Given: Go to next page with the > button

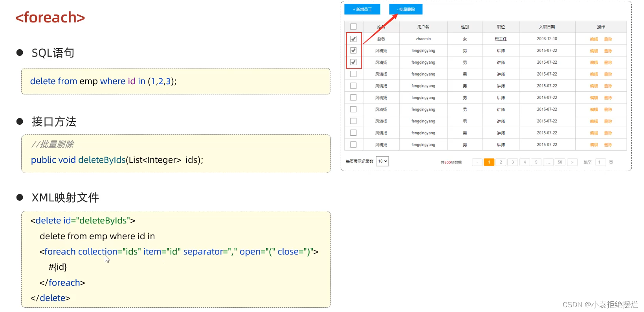Looking at the screenshot, I should pos(572,162).
